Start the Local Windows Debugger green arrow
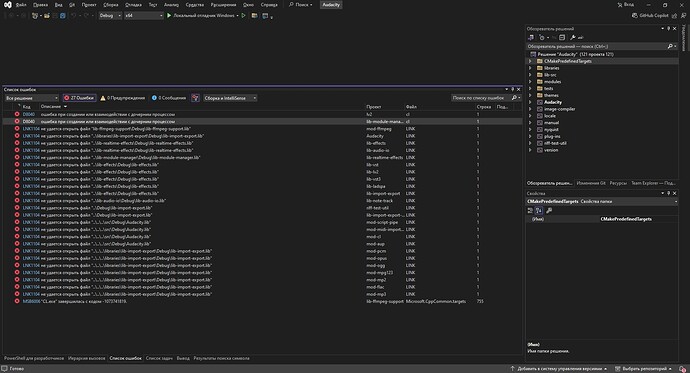This screenshot has width=690, height=373. [169, 15]
